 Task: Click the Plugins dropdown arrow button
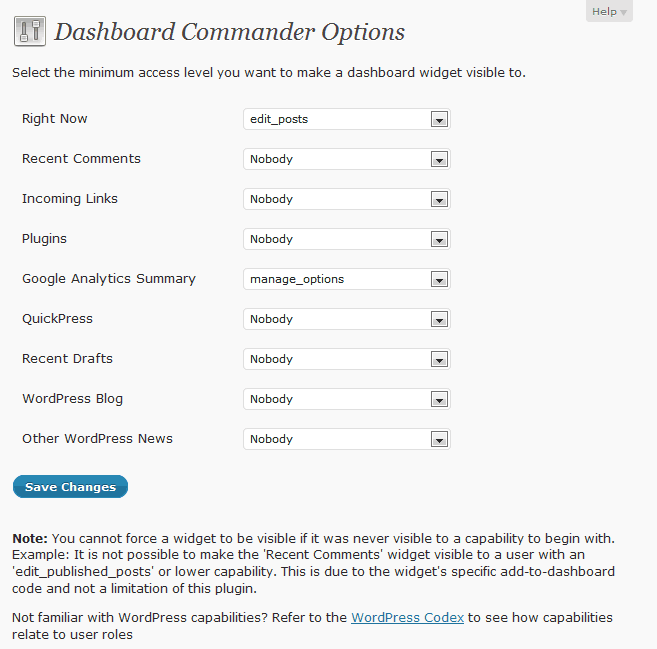pos(439,240)
